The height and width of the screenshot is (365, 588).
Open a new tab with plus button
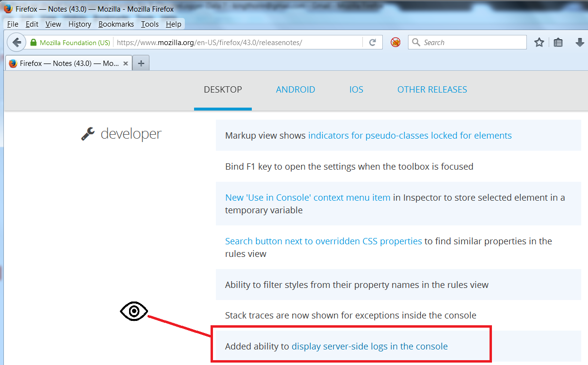(x=141, y=63)
